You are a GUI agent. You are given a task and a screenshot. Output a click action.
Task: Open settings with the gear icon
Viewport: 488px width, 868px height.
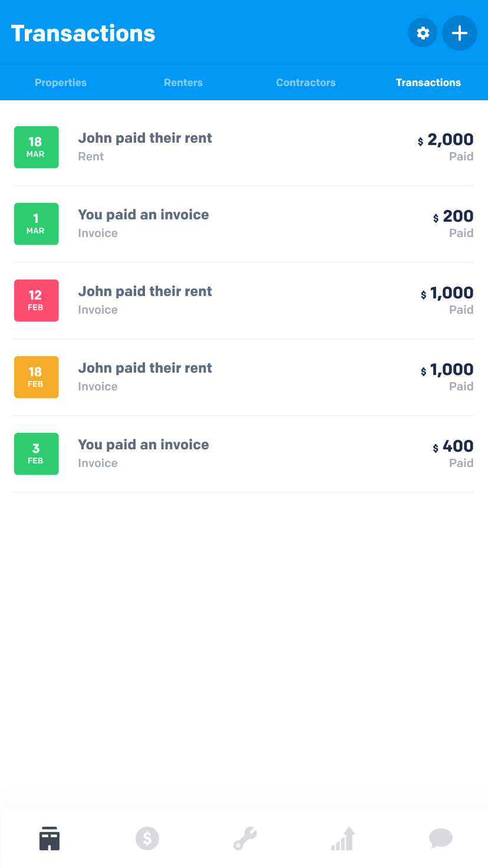(423, 33)
